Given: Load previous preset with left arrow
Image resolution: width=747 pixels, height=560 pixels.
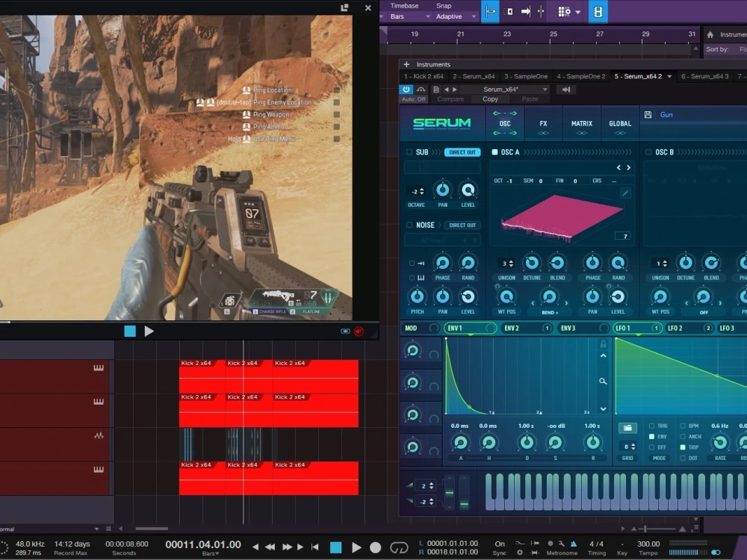Looking at the screenshot, I should tap(447, 90).
